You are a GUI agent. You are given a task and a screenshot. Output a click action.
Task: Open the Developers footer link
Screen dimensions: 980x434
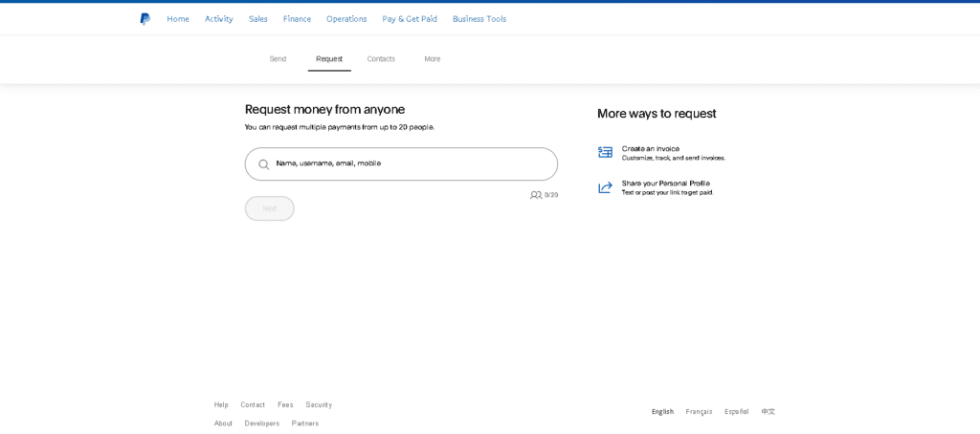(x=262, y=423)
